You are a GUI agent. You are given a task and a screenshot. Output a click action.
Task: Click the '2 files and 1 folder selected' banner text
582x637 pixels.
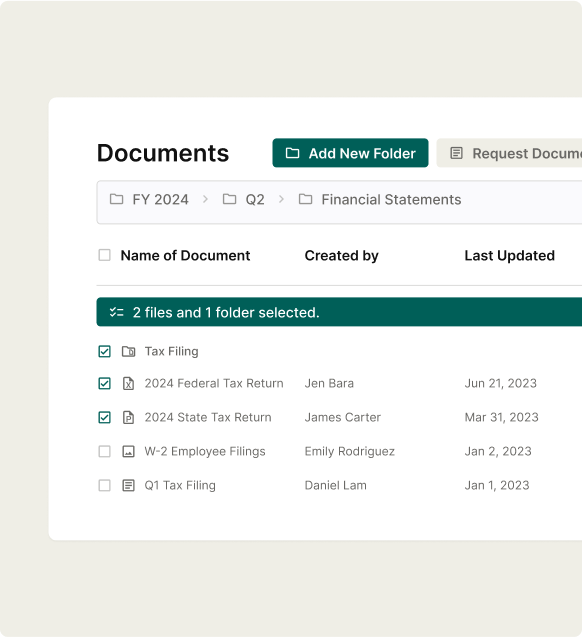(226, 312)
